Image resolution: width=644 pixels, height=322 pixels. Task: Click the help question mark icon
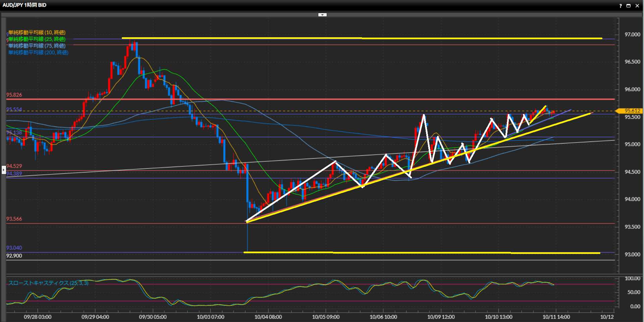click(620, 6)
